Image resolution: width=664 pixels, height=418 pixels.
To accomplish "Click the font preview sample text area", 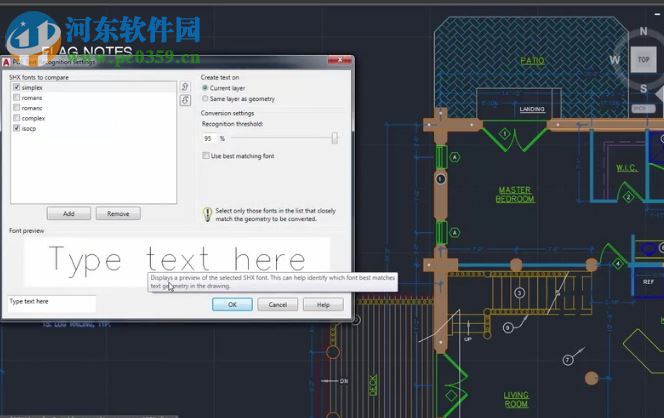I will [177, 261].
